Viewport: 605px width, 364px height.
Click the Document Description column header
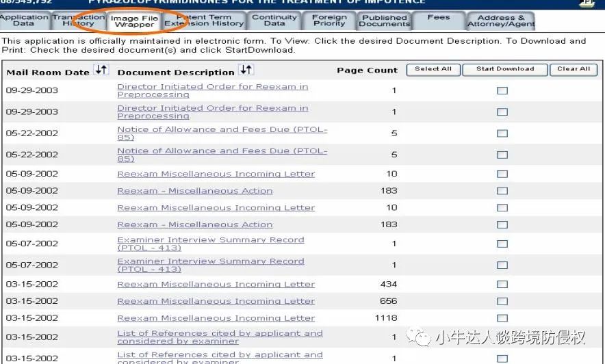[176, 73]
